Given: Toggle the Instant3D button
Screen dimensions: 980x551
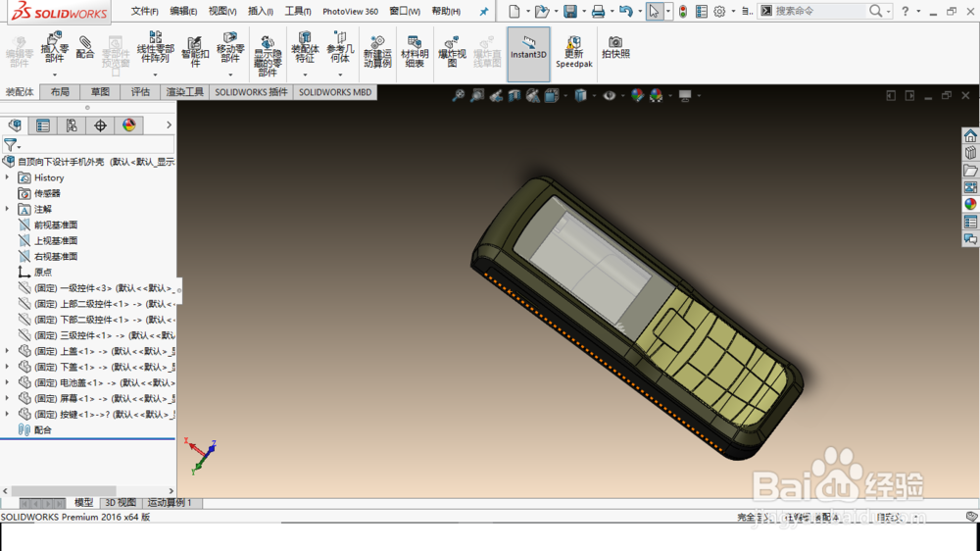Looking at the screenshot, I should [x=529, y=54].
